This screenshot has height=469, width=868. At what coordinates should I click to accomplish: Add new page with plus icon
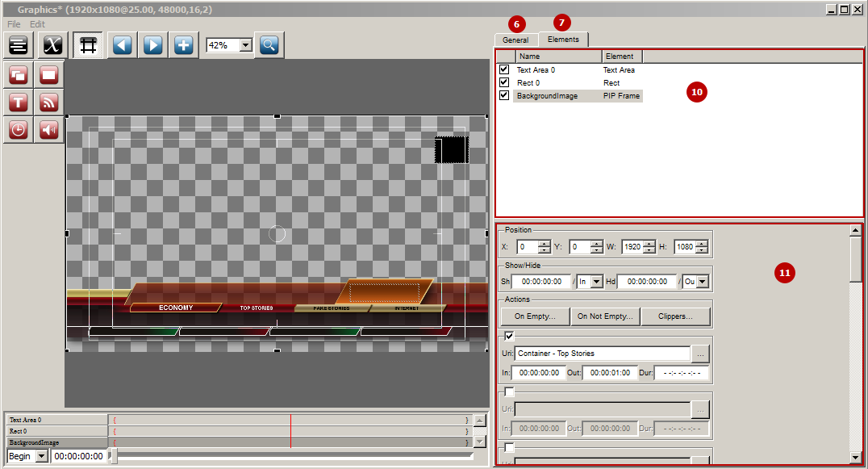pos(183,45)
